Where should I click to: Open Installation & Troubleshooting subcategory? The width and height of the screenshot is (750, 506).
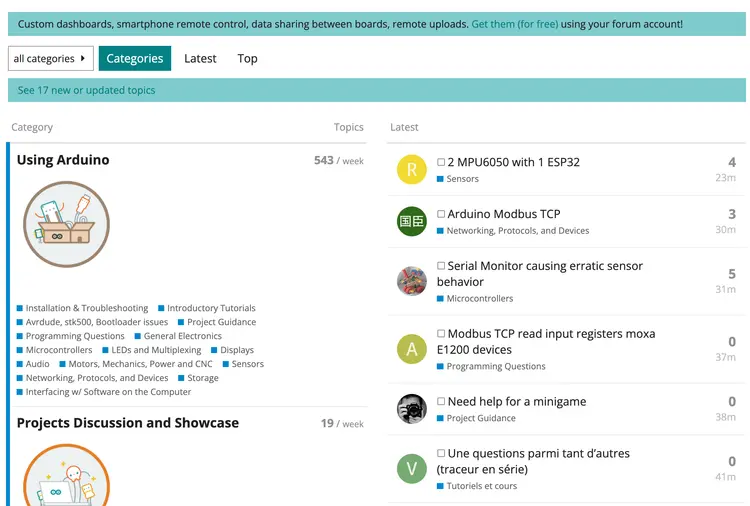click(86, 308)
